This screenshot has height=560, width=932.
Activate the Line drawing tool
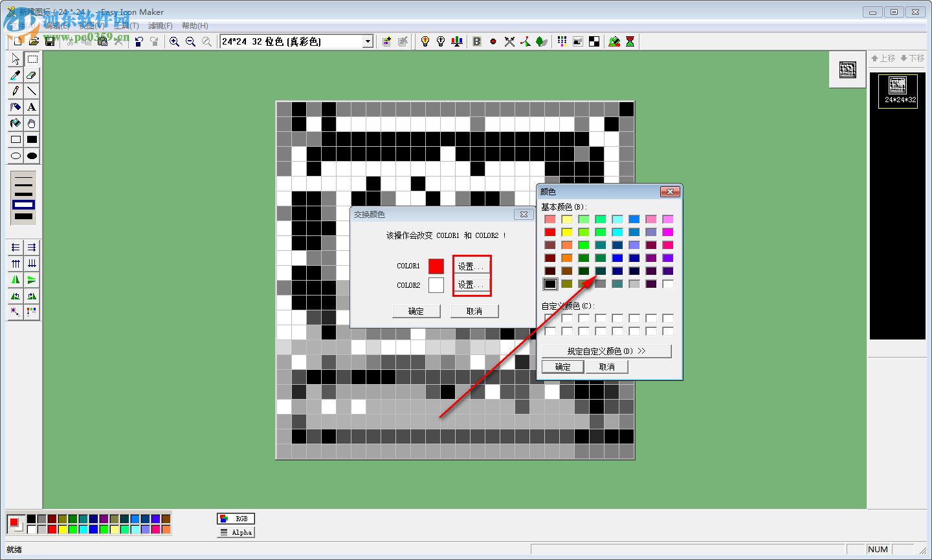tap(32, 91)
